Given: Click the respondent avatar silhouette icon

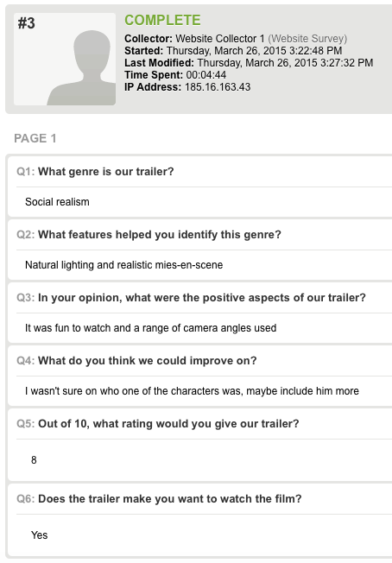Looking at the screenshot, I should [81, 67].
